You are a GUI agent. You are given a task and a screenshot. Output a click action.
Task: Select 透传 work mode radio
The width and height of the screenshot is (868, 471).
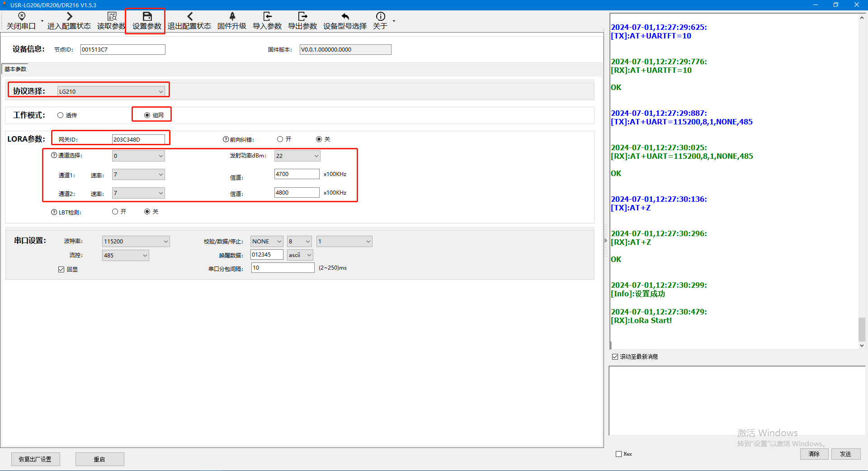[x=60, y=115]
